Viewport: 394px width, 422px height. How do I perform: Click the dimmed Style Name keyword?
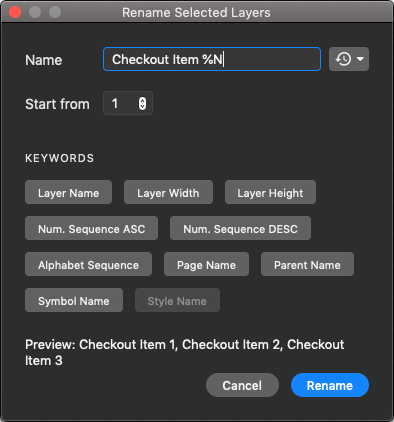(177, 300)
